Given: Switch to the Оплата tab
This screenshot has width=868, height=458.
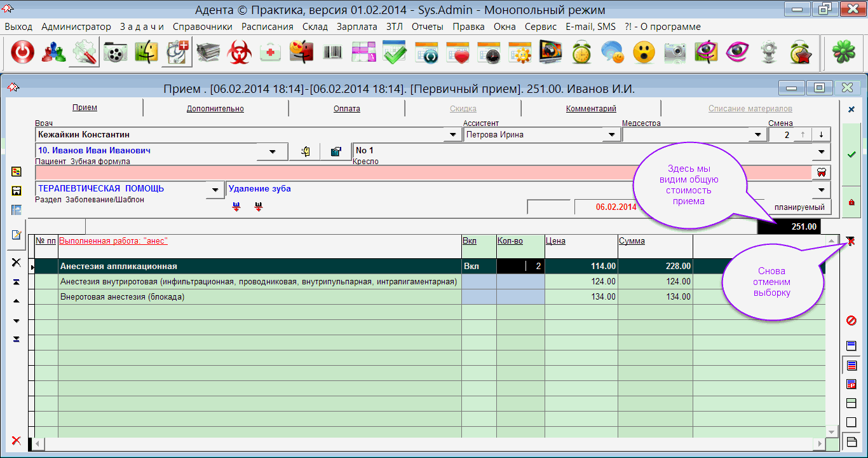Looking at the screenshot, I should coord(347,109).
